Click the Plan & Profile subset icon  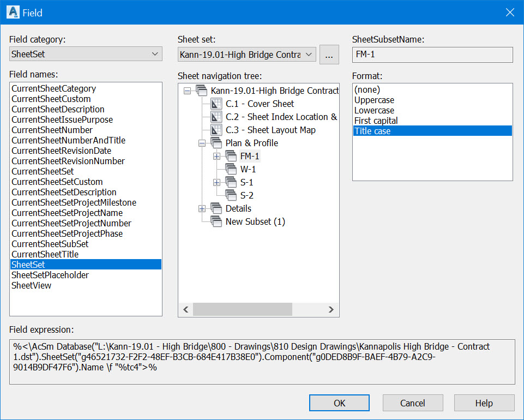pos(216,143)
